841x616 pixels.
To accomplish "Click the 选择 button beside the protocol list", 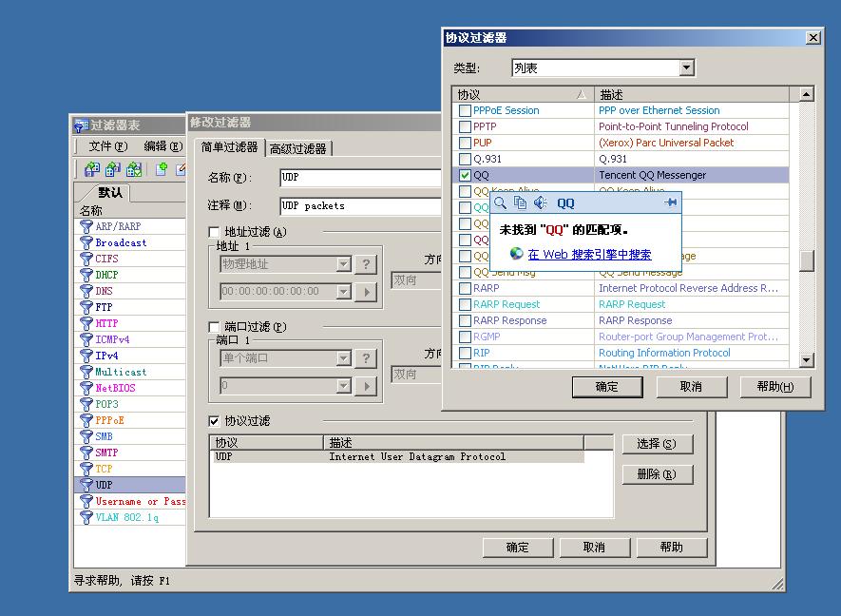I will click(x=657, y=444).
